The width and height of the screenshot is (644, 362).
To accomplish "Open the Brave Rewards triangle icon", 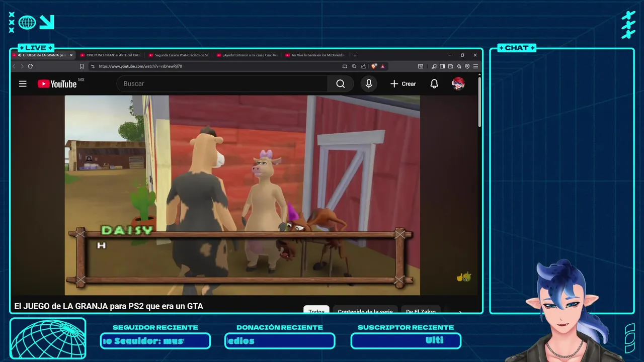I will click(x=383, y=66).
